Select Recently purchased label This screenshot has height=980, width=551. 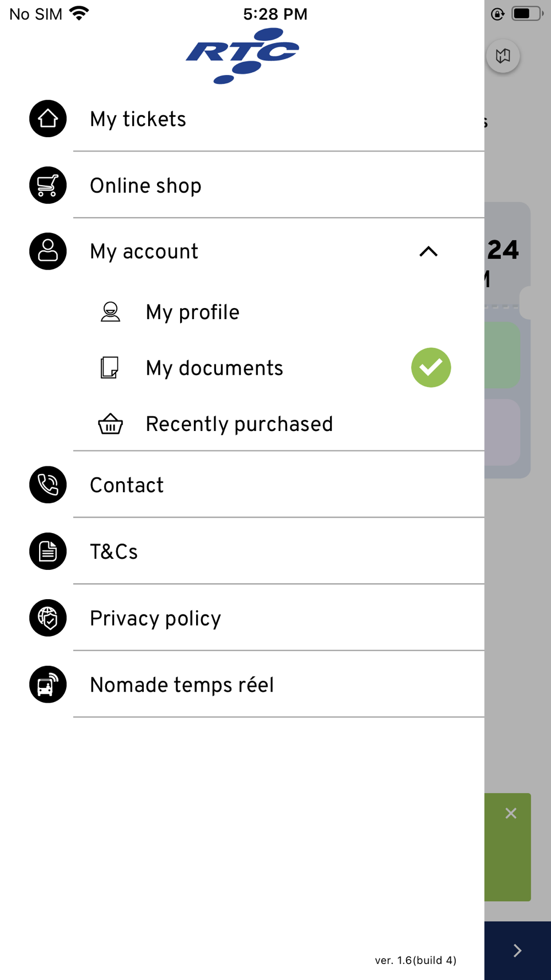(239, 424)
